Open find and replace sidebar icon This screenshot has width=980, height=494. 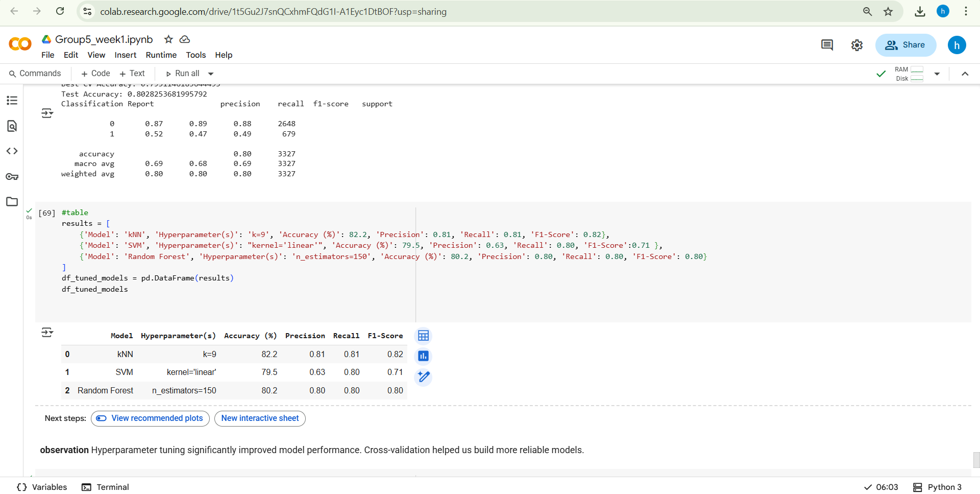(12, 126)
